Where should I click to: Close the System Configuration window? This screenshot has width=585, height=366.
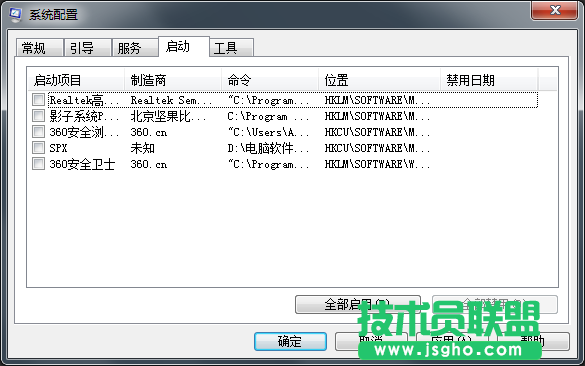pyautogui.click(x=555, y=10)
